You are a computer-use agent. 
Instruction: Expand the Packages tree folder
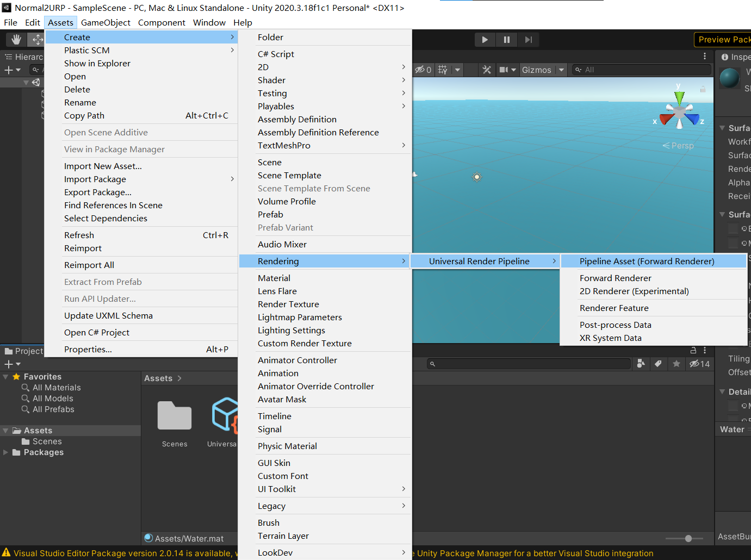(5, 452)
